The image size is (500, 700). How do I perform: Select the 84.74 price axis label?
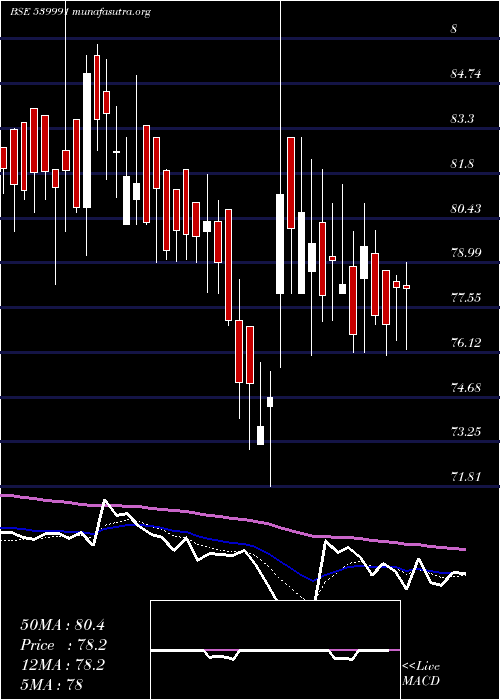click(466, 74)
